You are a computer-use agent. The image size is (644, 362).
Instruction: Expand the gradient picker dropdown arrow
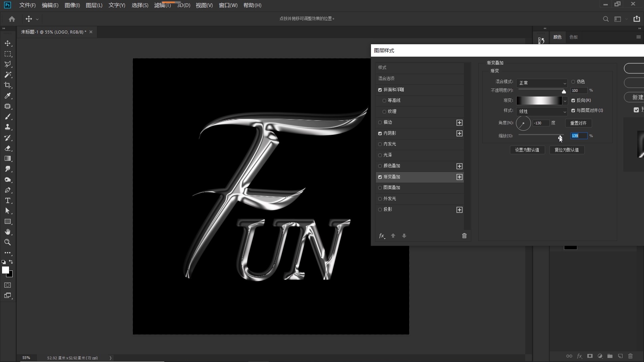tap(565, 101)
